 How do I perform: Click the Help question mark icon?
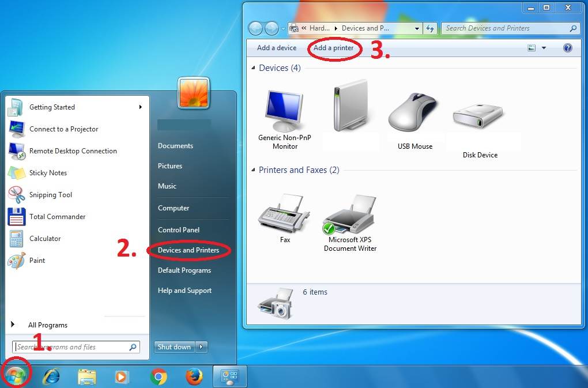tap(567, 48)
